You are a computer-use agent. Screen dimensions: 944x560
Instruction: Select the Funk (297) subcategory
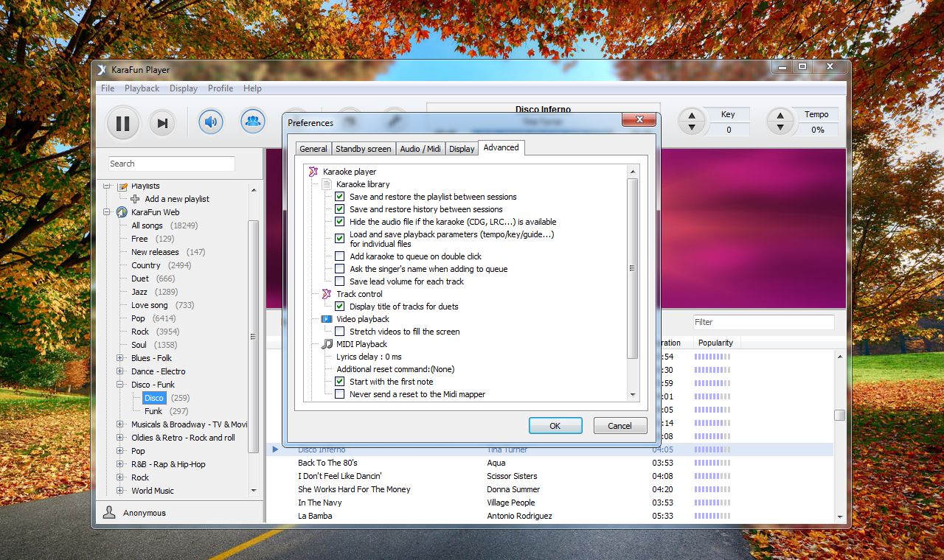[166, 411]
